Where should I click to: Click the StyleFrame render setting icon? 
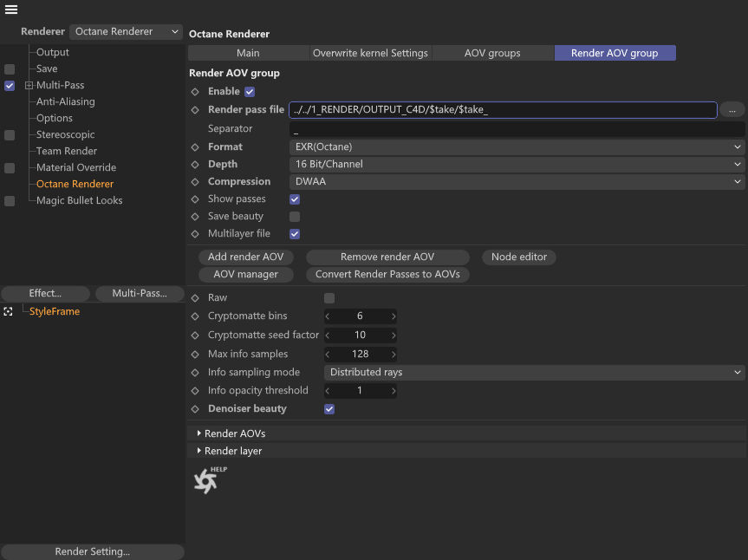[x=9, y=311]
